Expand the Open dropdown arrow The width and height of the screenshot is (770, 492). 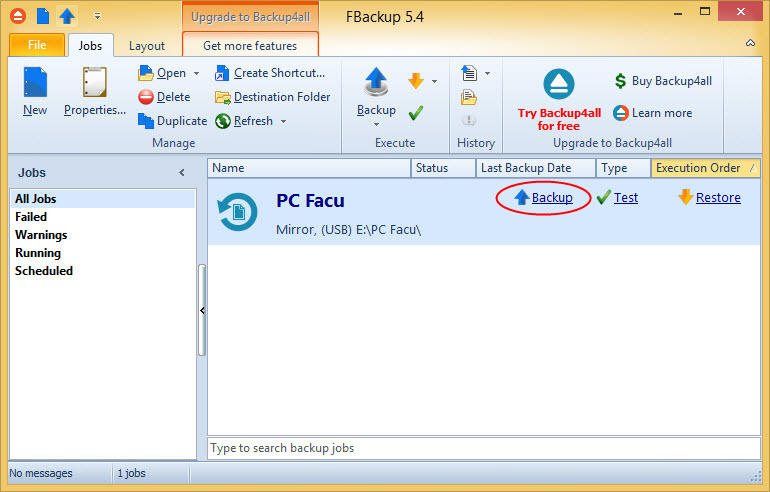click(196, 74)
